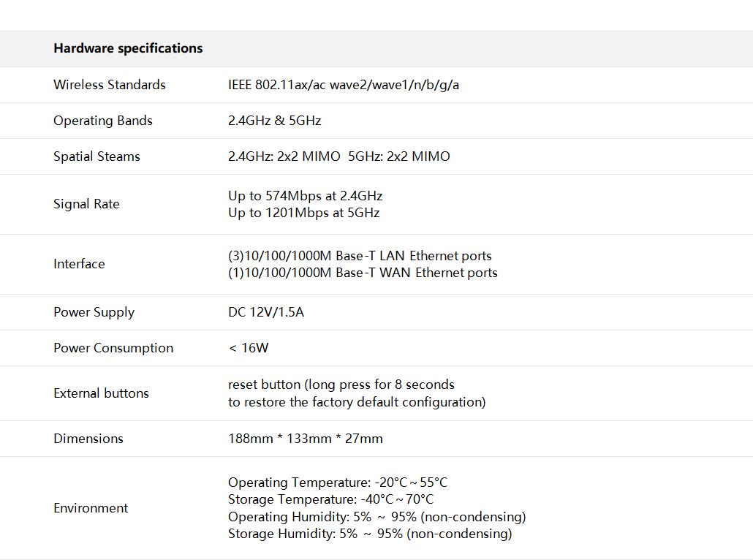Click the Up to 1201Mbps line
753x560 pixels.
point(303,213)
